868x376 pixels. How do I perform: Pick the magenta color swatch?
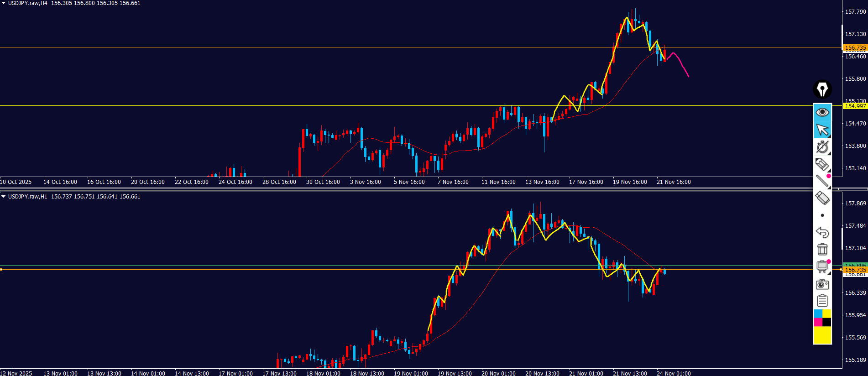tap(818, 322)
